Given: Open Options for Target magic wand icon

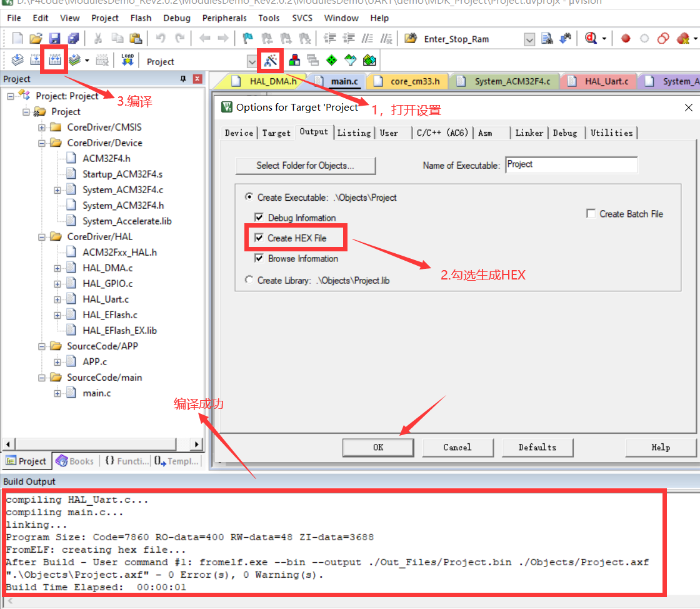Looking at the screenshot, I should coord(271,61).
